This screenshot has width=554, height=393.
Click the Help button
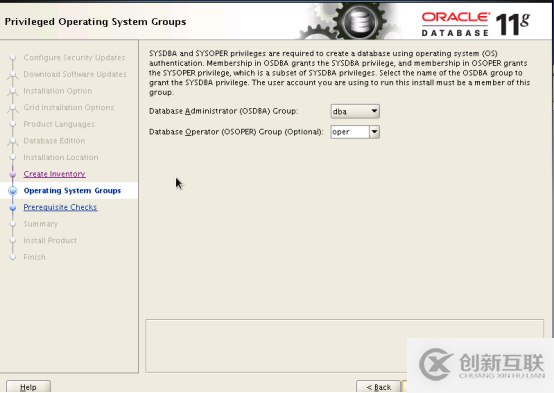28,387
